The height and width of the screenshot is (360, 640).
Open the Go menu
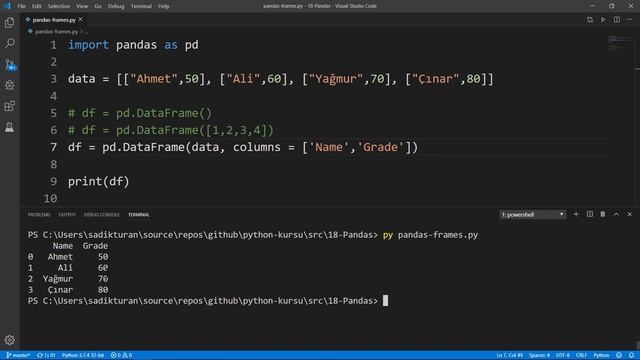98,6
